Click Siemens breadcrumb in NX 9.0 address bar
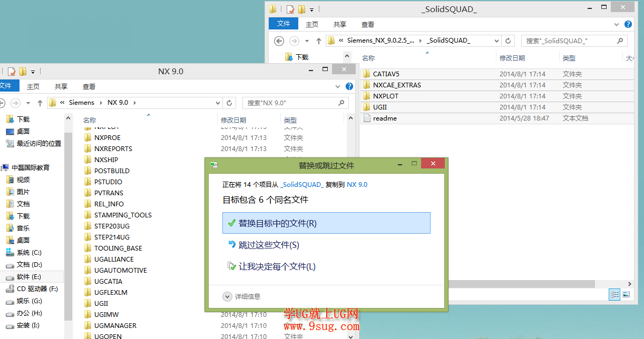Viewport: 644px width, 339px height. pyautogui.click(x=82, y=103)
